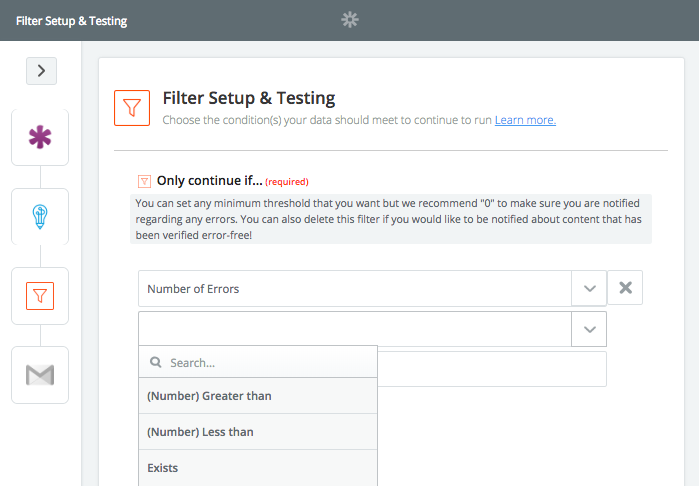
Task: Open the Gmail envelope step
Action: pyautogui.click(x=40, y=375)
